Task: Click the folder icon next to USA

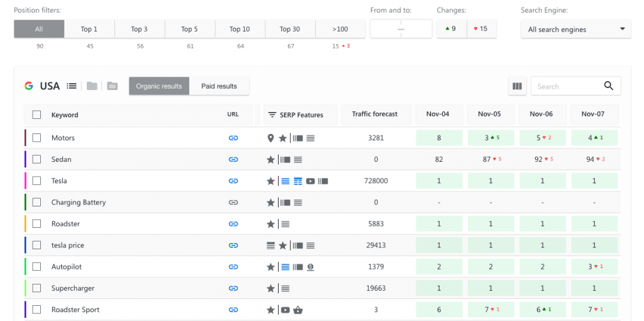Action: pyautogui.click(x=92, y=86)
